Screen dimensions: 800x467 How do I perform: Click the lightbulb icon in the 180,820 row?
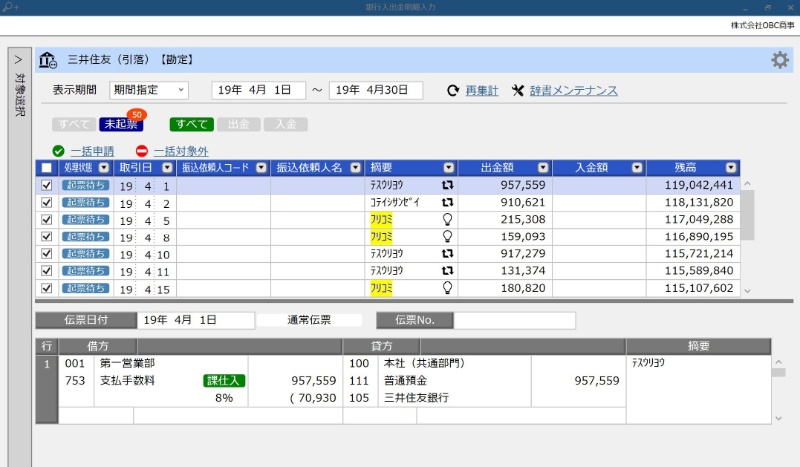click(447, 288)
